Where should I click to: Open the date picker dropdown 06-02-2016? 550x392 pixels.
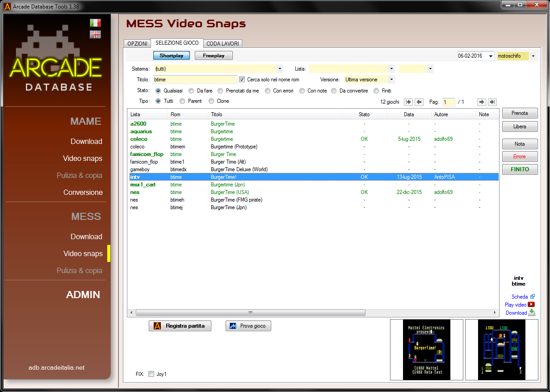pos(491,56)
